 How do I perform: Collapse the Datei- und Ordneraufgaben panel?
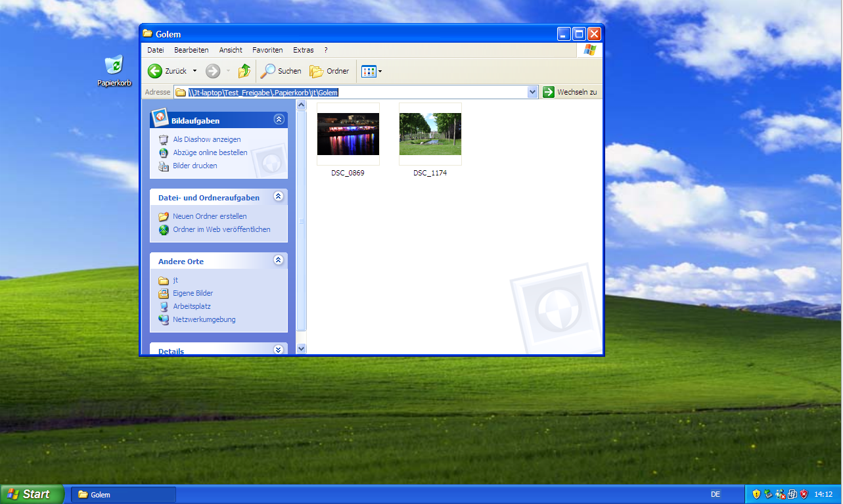coord(279,196)
